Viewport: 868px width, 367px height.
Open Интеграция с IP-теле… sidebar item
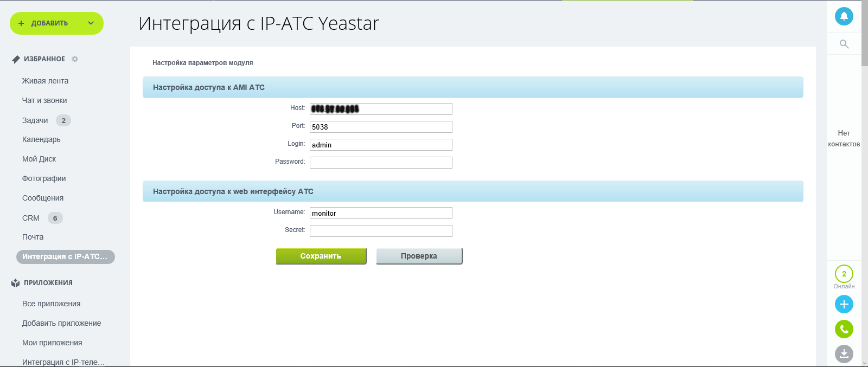63,362
